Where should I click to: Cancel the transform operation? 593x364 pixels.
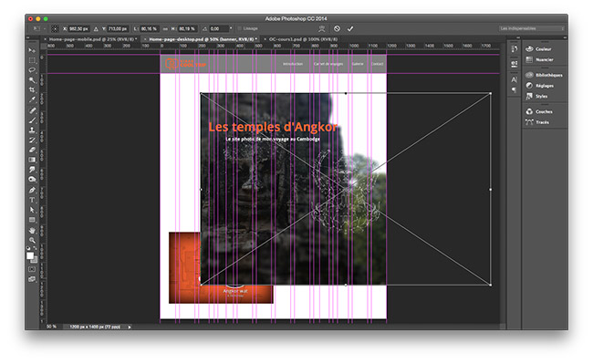pyautogui.click(x=337, y=28)
